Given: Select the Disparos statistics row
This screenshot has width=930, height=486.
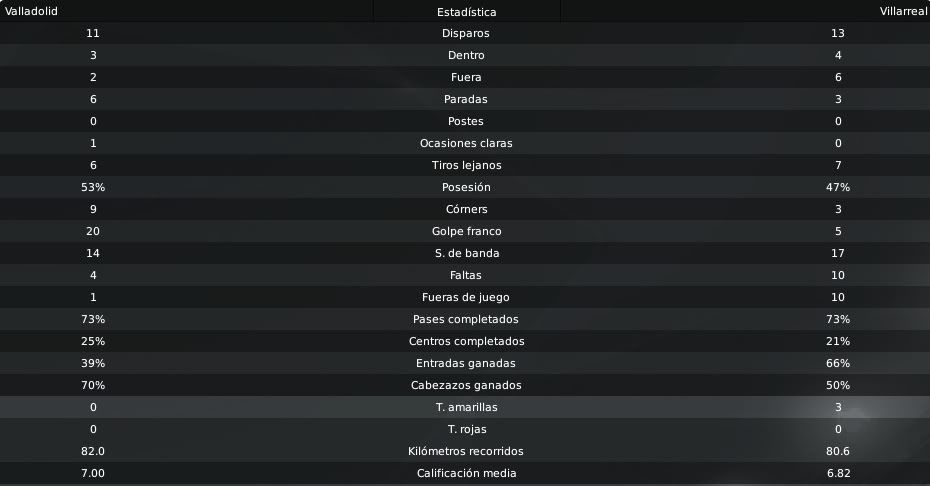Looking at the screenshot, I should (x=466, y=33).
